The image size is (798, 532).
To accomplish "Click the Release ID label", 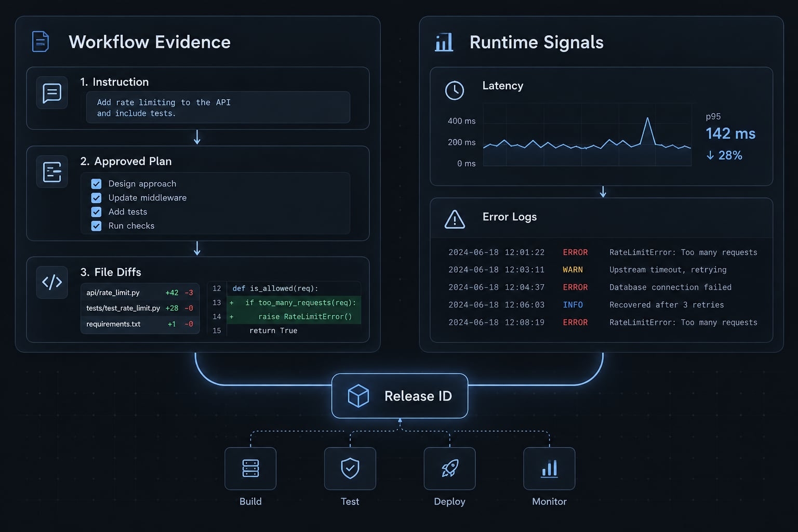I will 418,396.
